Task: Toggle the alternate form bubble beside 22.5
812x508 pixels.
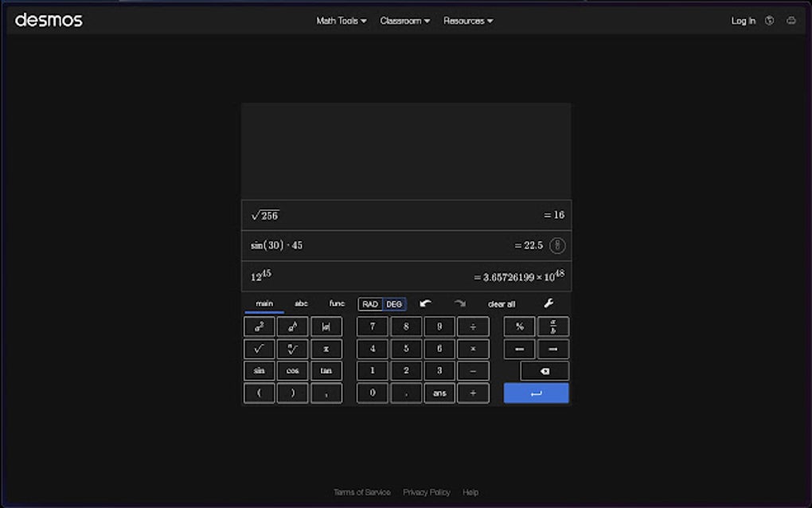Action: tap(557, 244)
